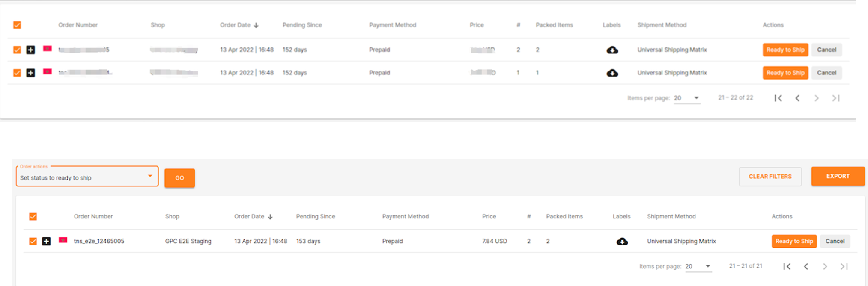The width and height of the screenshot is (868, 286).
Task: Open Items per page dropdown in bottom table
Action: (x=698, y=266)
